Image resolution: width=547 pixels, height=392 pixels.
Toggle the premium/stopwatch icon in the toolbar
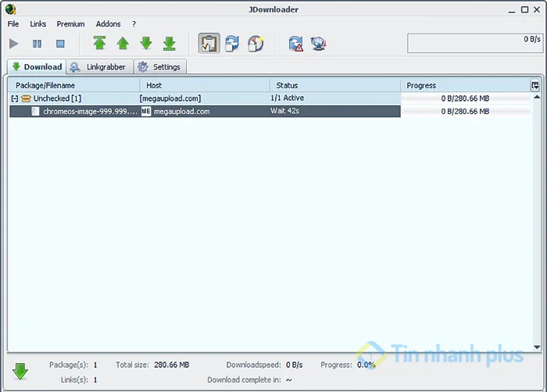[x=256, y=43]
